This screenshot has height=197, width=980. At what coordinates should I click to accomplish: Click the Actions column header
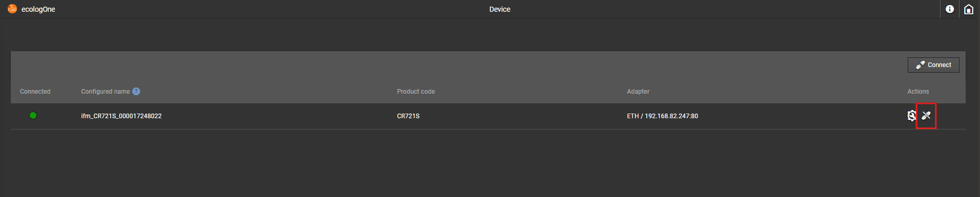coord(918,92)
